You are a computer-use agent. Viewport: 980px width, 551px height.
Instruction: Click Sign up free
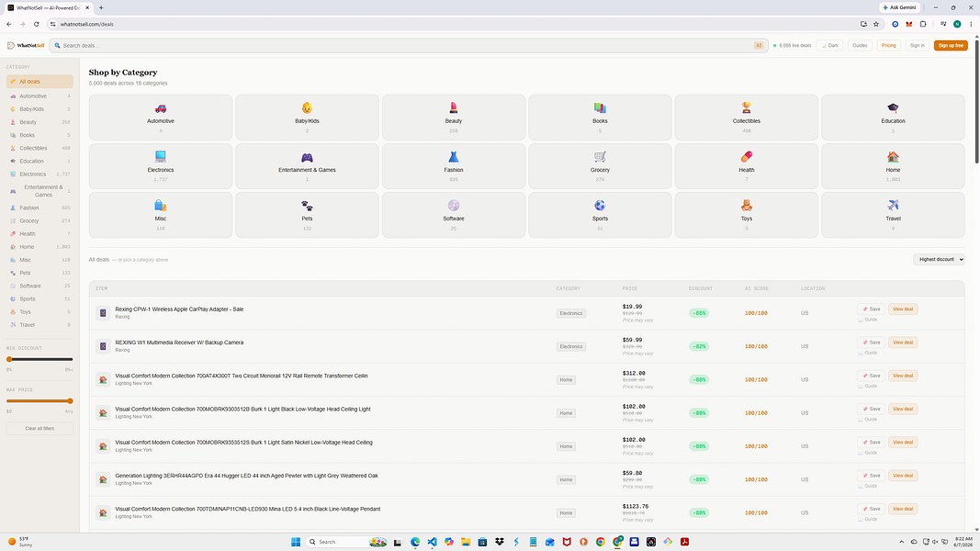pyautogui.click(x=951, y=46)
